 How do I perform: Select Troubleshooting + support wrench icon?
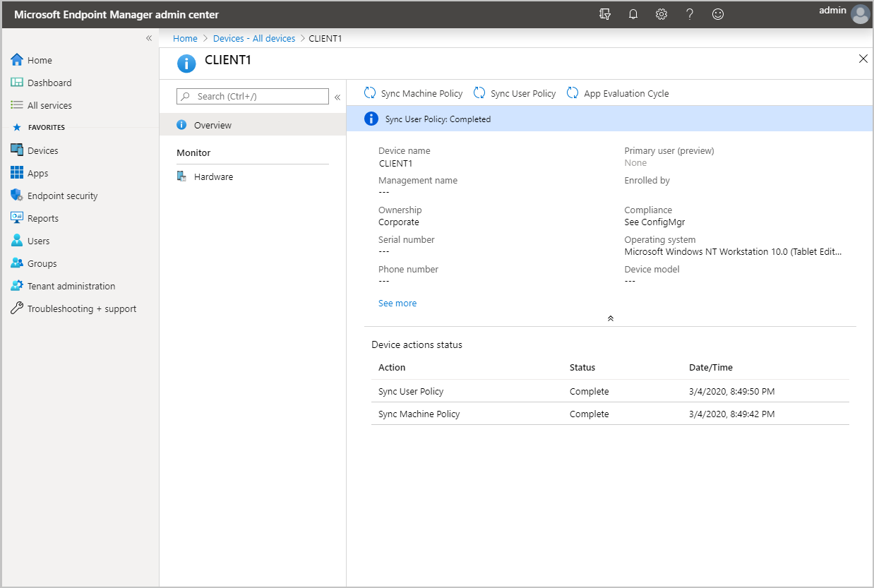coord(16,308)
